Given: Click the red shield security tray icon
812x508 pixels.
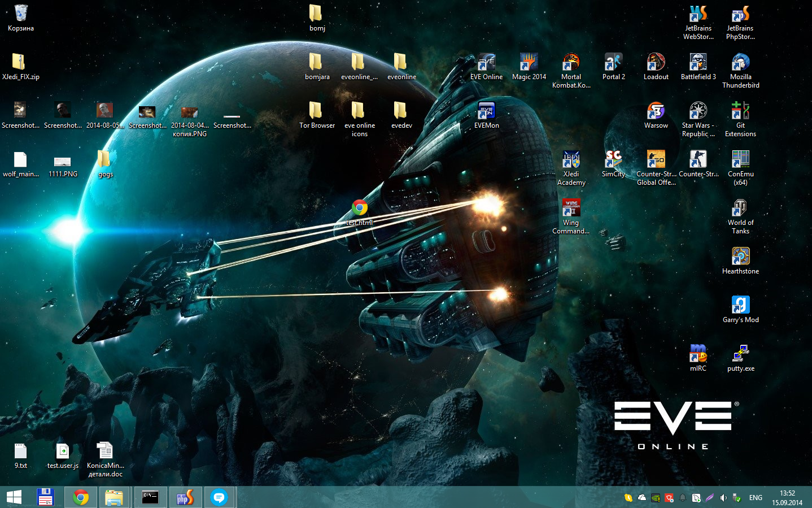Looking at the screenshot, I should pyautogui.click(x=669, y=498).
